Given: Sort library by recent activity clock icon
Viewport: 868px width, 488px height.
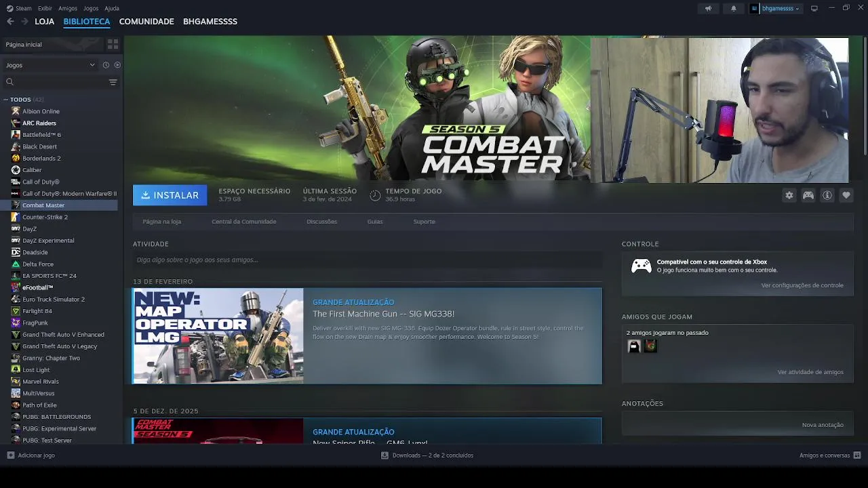Looking at the screenshot, I should pos(106,65).
